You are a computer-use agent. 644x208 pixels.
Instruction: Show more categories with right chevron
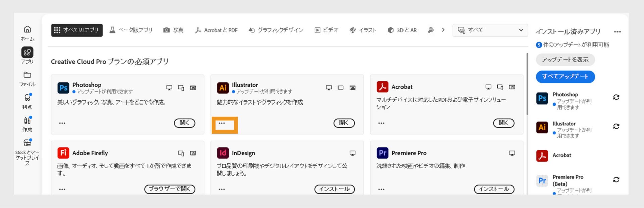(443, 30)
